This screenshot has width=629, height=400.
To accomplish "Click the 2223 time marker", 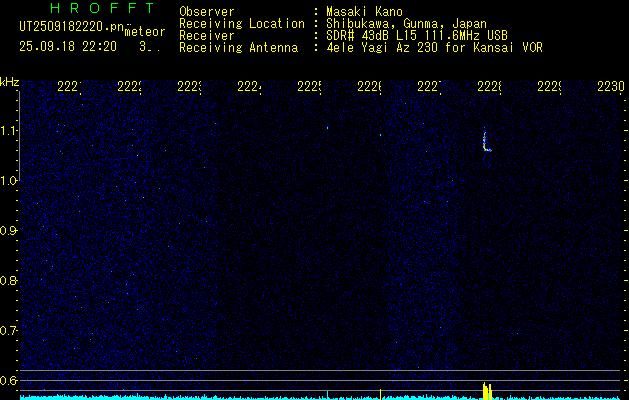I will click(189, 87).
